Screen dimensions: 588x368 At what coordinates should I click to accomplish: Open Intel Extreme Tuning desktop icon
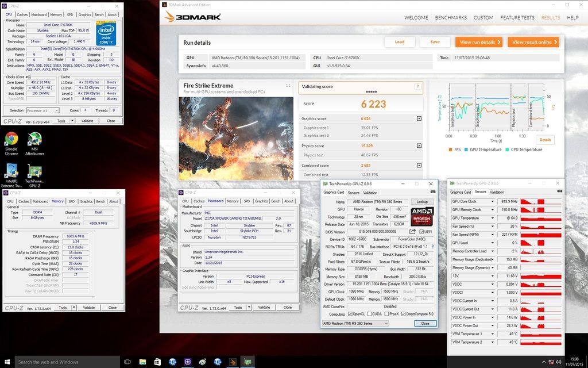coord(11,171)
